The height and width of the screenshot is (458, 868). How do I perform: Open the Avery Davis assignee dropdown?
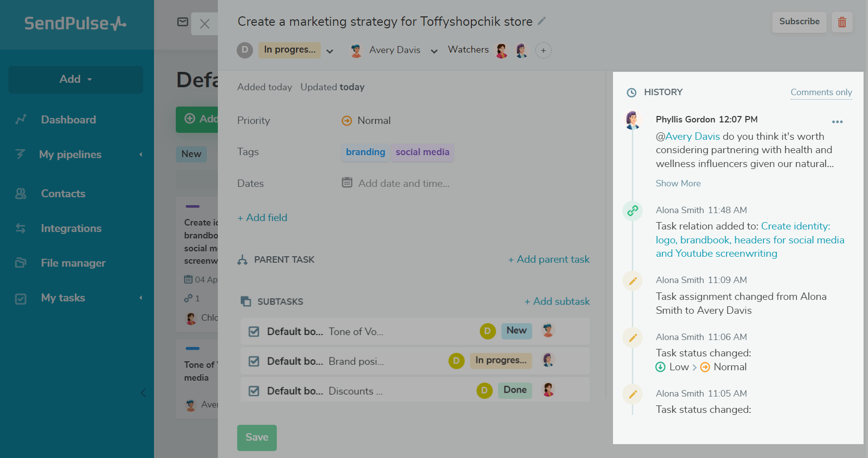[x=434, y=51]
